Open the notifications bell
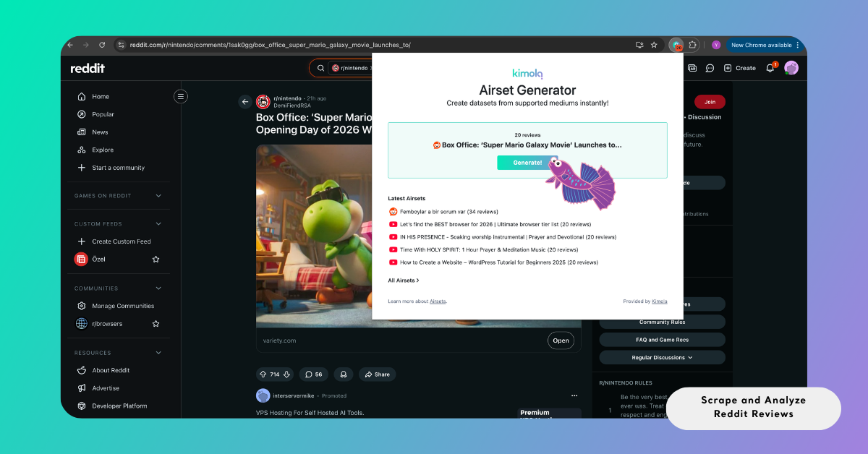Screen dimensions: 868x454 [770, 68]
